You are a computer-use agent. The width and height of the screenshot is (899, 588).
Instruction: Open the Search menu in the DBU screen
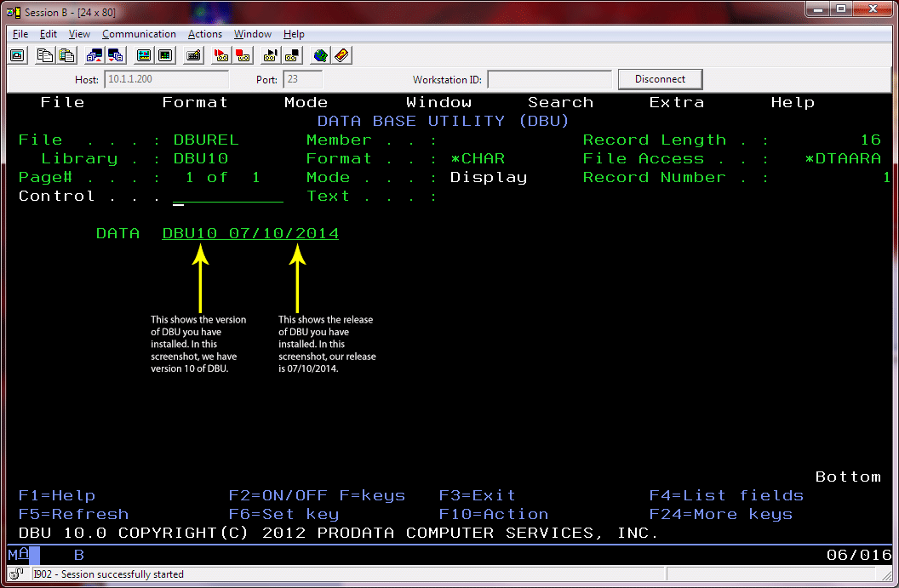point(560,102)
